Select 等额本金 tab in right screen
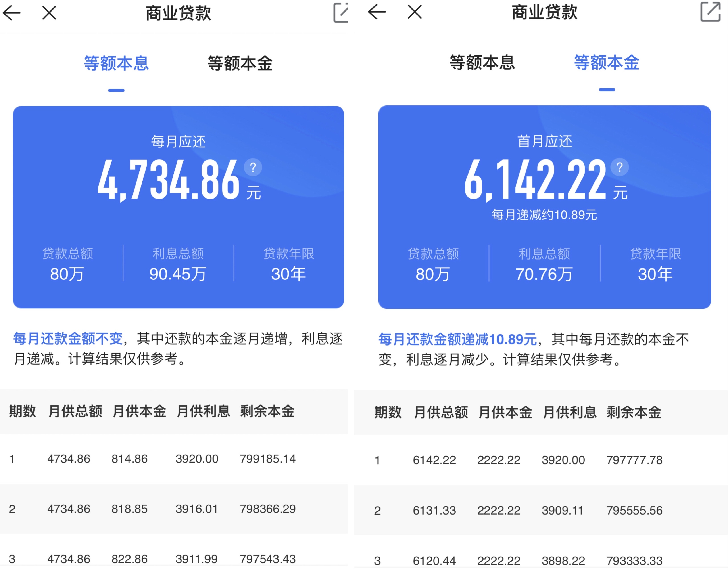The width and height of the screenshot is (728, 570). click(607, 63)
